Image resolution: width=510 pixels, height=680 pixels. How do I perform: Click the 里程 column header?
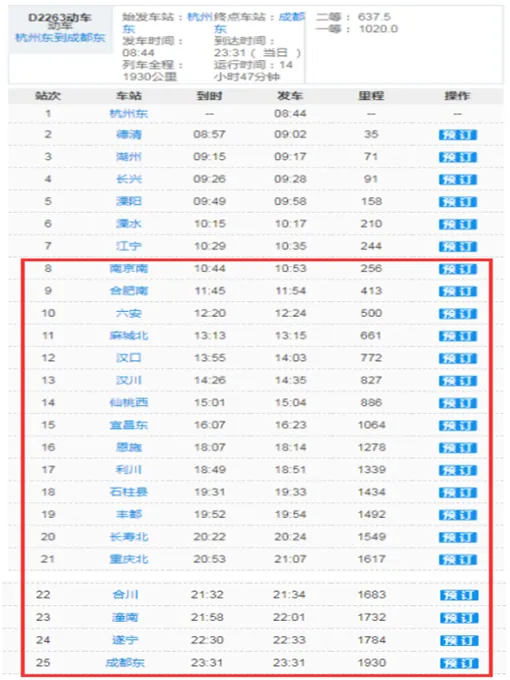(371, 95)
